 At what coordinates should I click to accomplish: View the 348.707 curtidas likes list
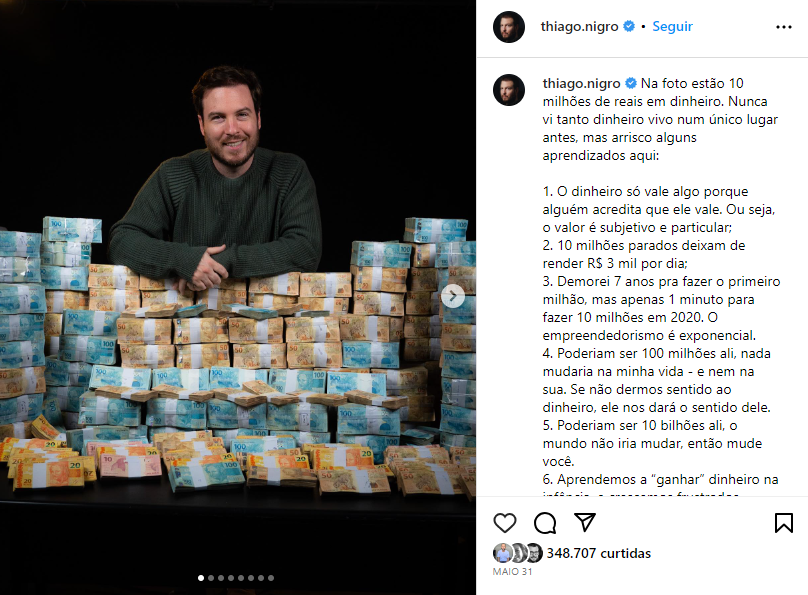pos(598,553)
